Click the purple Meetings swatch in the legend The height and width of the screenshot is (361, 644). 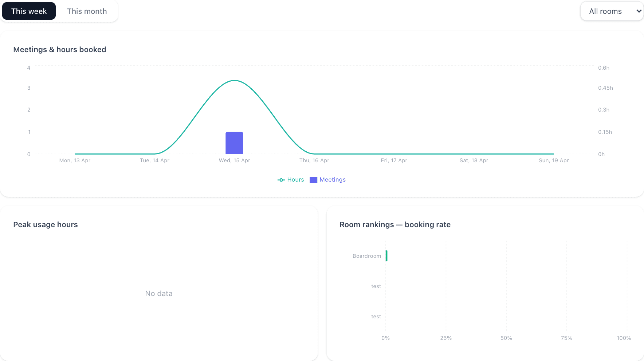coord(313,179)
